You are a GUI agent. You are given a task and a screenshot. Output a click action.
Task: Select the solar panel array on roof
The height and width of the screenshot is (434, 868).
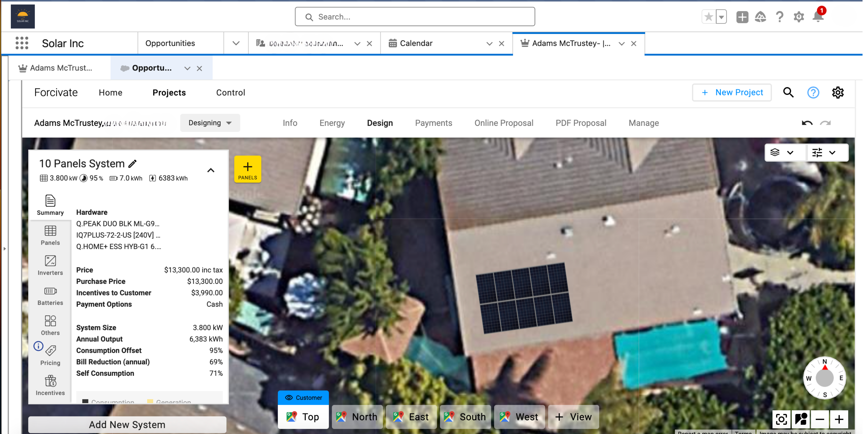click(x=524, y=298)
